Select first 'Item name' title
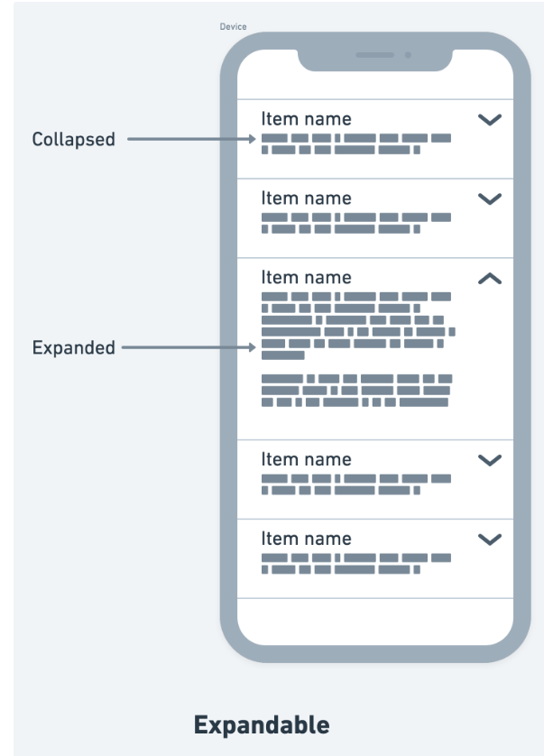Screen dimensions: 544x756 306,119
